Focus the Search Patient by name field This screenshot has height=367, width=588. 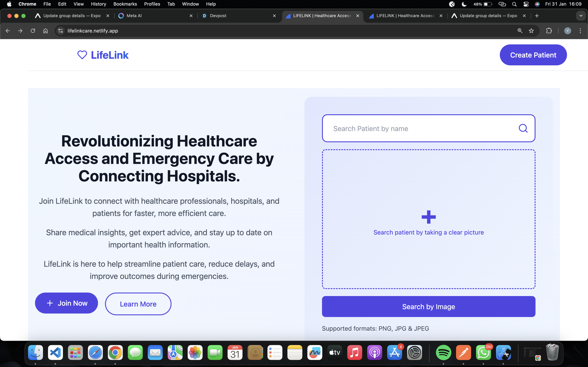pyautogui.click(x=423, y=128)
